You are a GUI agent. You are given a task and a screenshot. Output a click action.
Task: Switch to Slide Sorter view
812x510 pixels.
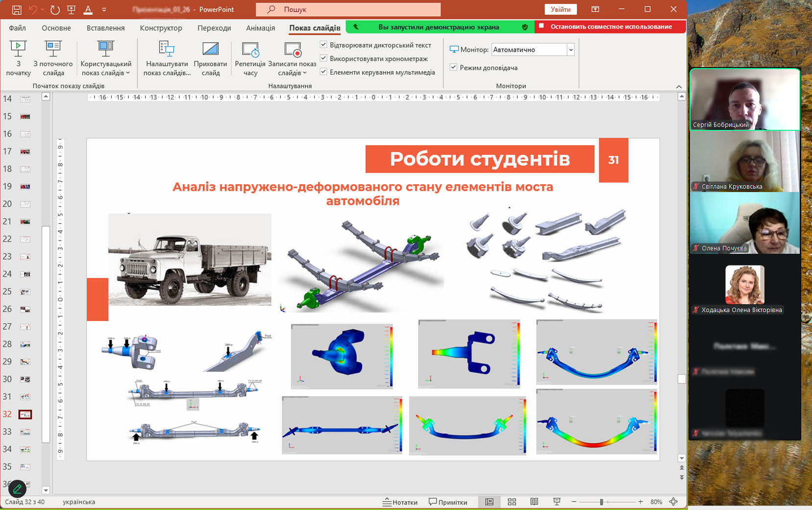(512, 502)
